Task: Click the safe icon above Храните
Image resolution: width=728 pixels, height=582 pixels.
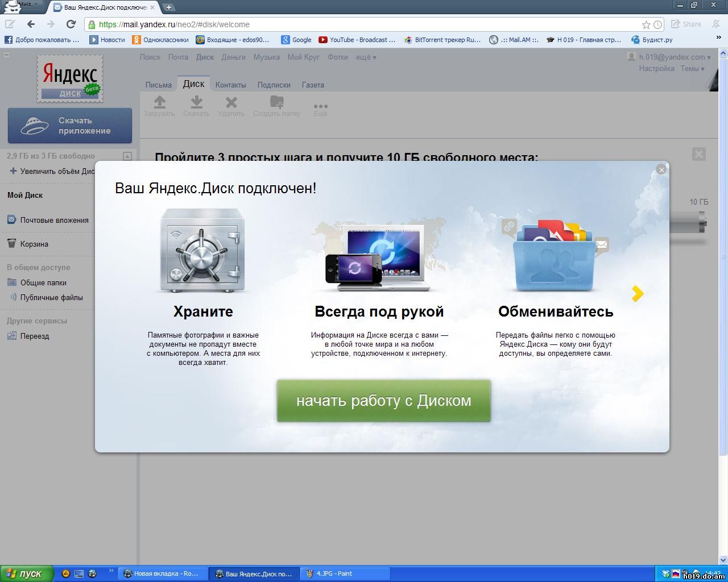Action: [x=203, y=251]
